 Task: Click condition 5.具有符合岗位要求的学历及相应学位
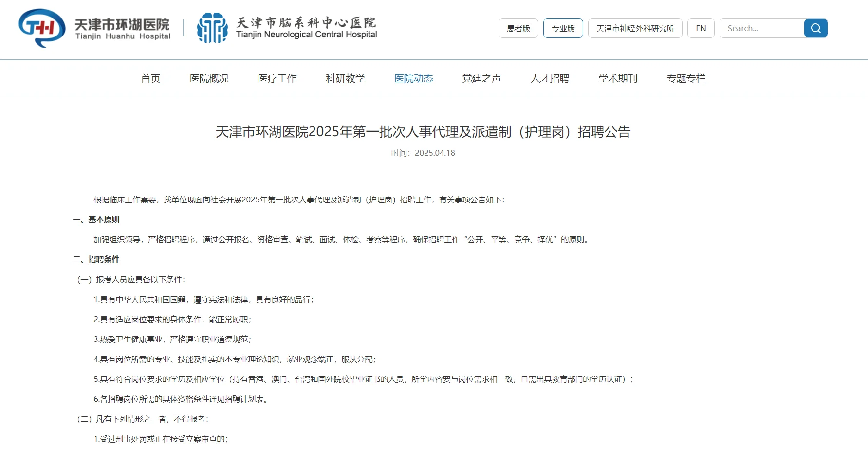364,379
